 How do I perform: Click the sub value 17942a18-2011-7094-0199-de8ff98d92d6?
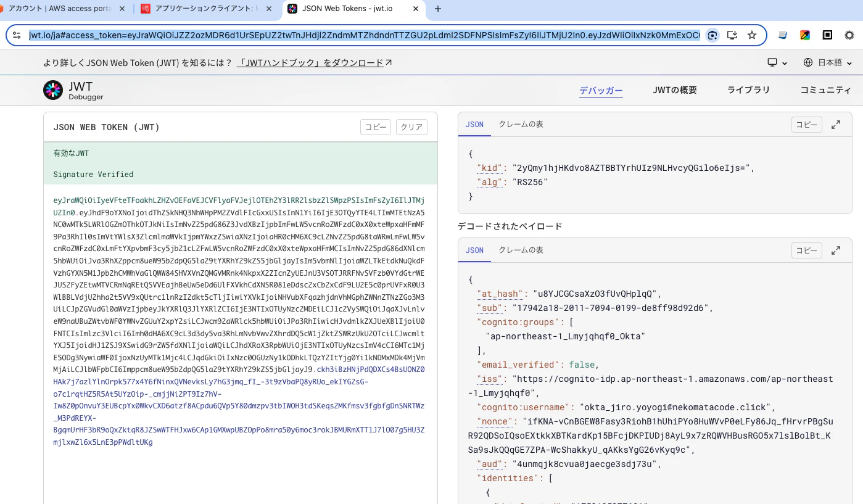coord(613,308)
